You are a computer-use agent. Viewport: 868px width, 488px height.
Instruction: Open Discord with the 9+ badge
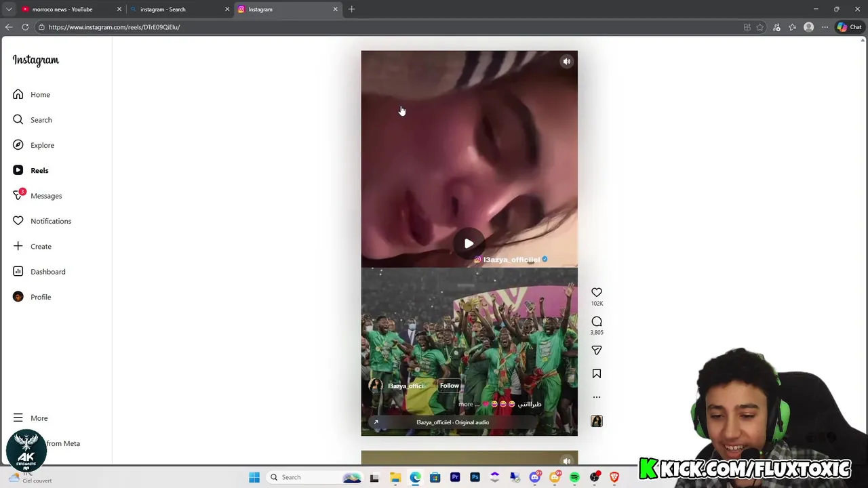535,477
